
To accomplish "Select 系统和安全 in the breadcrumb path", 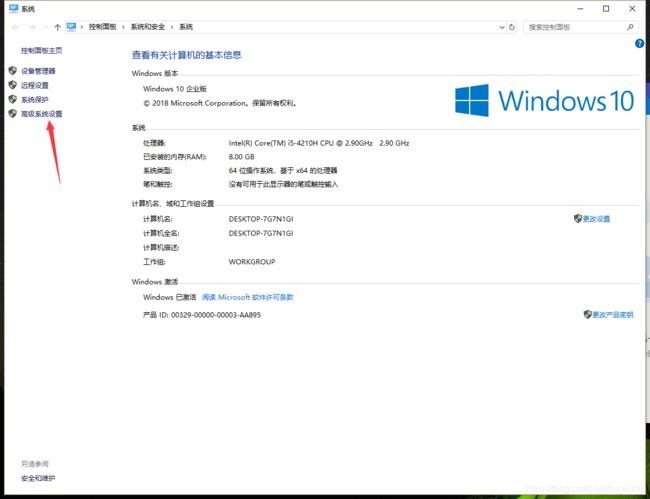I will point(148,27).
